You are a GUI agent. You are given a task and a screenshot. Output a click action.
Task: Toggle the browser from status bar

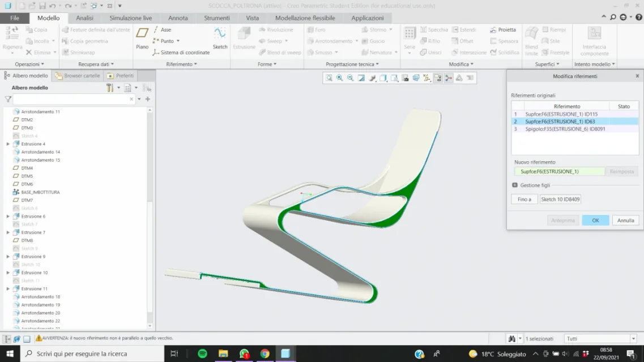click(x=17, y=339)
